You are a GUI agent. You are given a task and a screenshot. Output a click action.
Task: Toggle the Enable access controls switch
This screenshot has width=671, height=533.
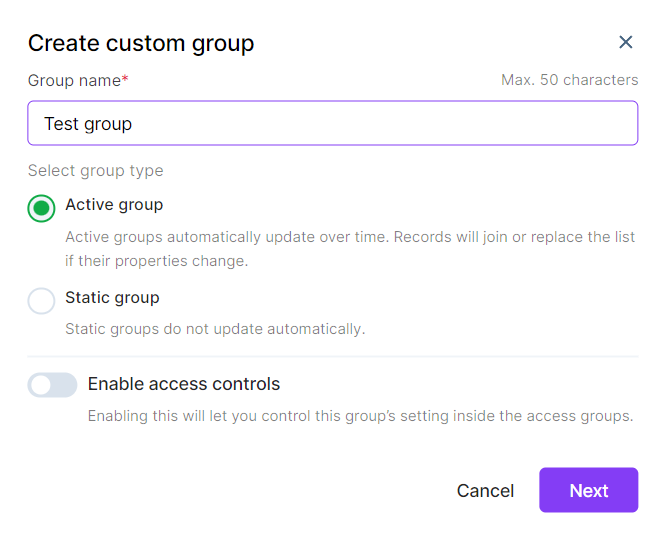tap(52, 385)
